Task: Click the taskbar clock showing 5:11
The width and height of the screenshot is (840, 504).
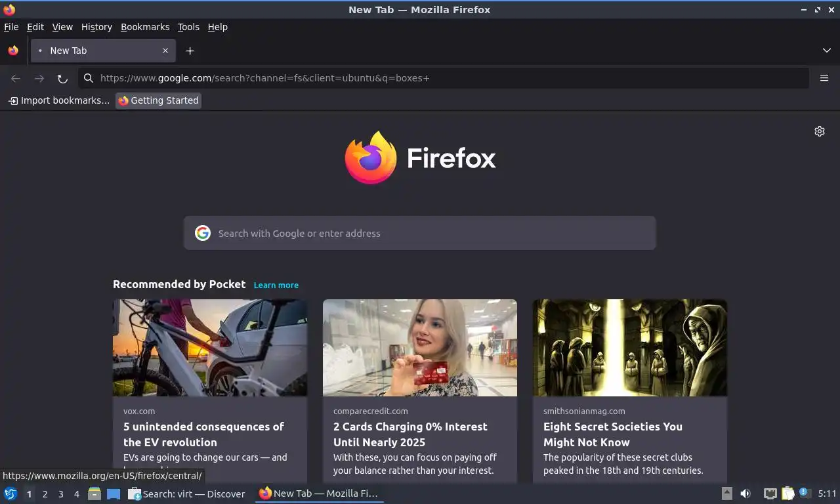Action: (x=827, y=493)
